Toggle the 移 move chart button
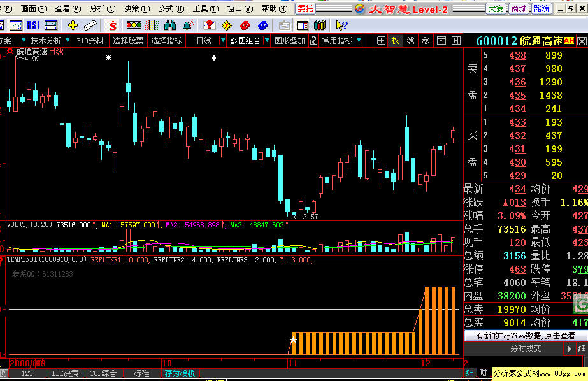 coord(426,41)
